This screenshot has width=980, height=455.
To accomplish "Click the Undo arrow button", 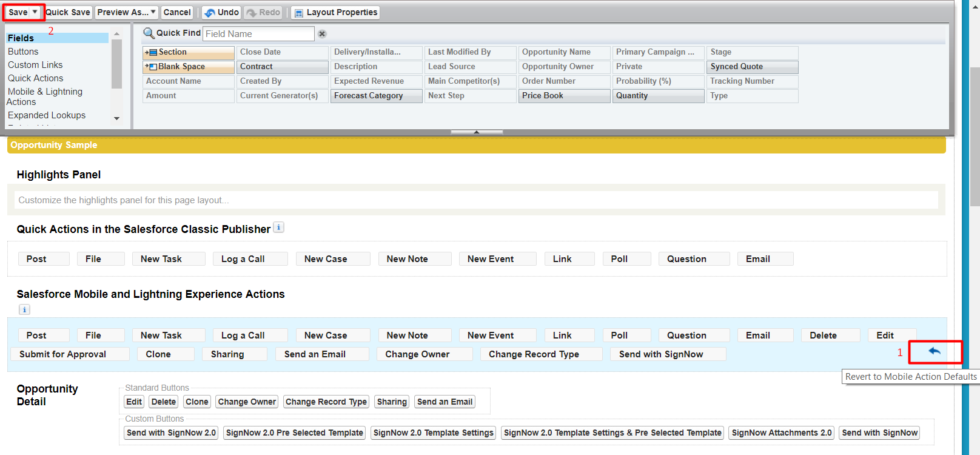I will point(221,12).
